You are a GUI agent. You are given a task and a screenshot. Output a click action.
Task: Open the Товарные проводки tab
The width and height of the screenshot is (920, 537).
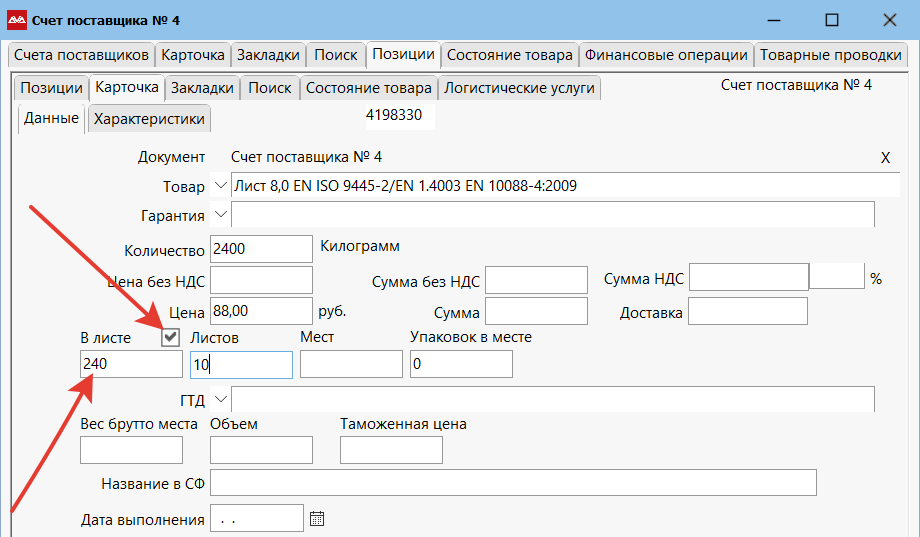pos(830,55)
